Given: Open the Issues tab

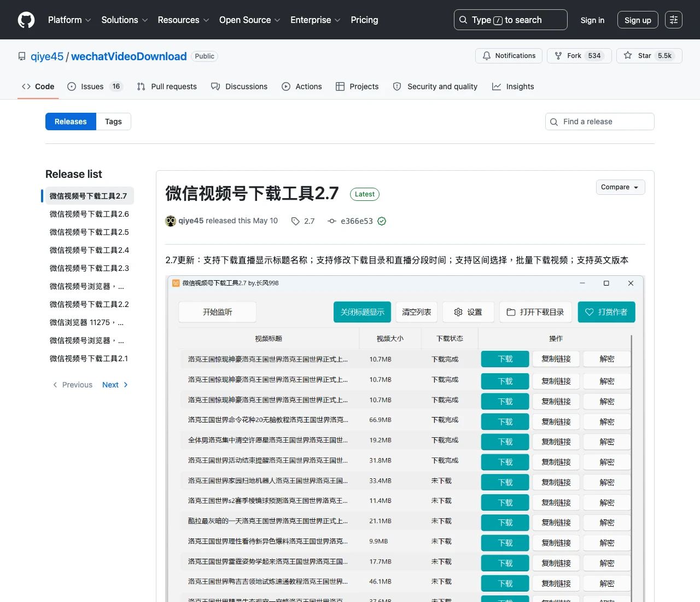Looking at the screenshot, I should tap(95, 86).
